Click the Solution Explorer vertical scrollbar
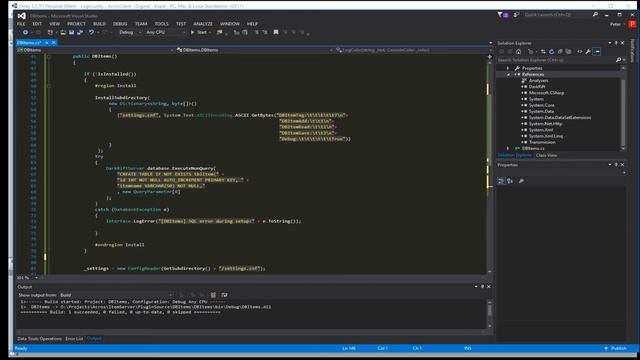This screenshot has height=360, width=640. pyautogui.click(x=623, y=108)
